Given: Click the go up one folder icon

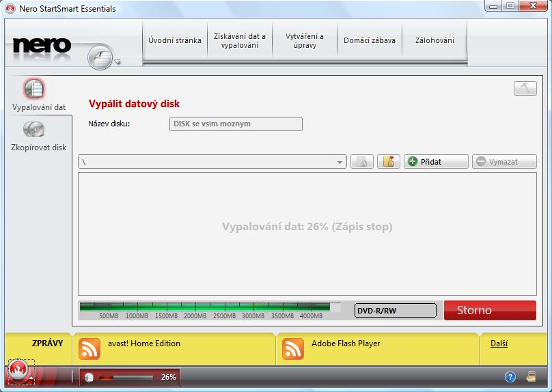Looking at the screenshot, I should click(x=362, y=162).
